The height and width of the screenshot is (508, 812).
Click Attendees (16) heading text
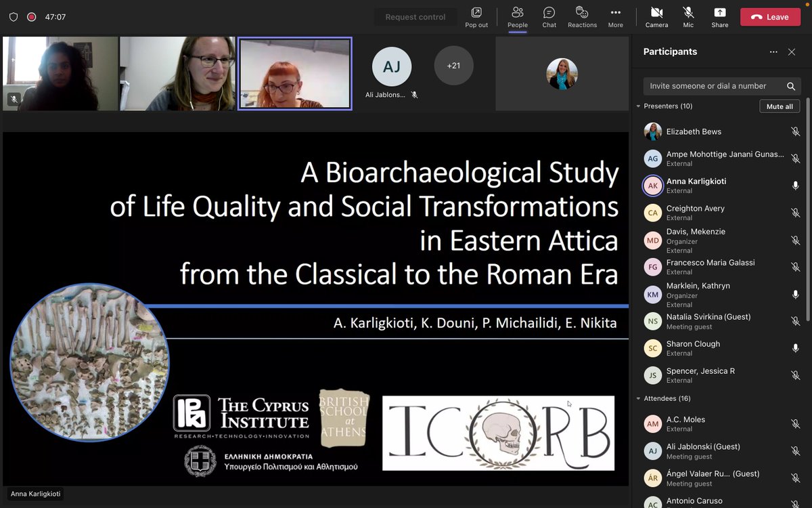[x=667, y=399]
